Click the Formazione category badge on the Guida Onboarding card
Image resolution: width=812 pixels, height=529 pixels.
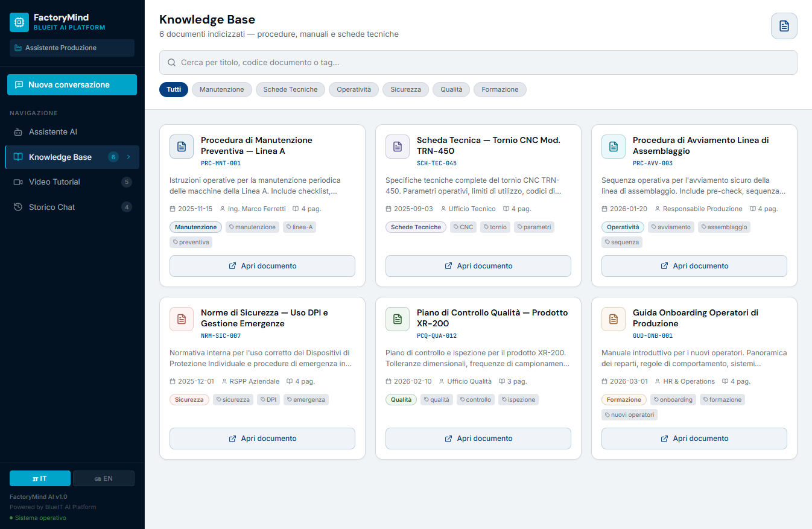pyautogui.click(x=624, y=399)
